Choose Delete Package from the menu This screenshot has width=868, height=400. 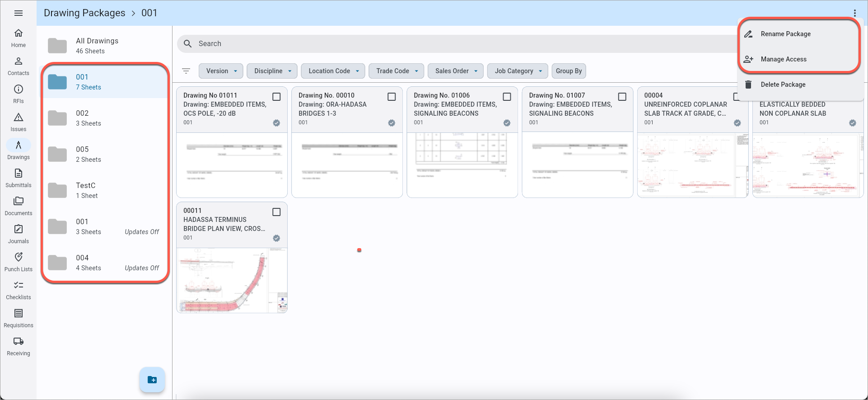click(x=800, y=85)
